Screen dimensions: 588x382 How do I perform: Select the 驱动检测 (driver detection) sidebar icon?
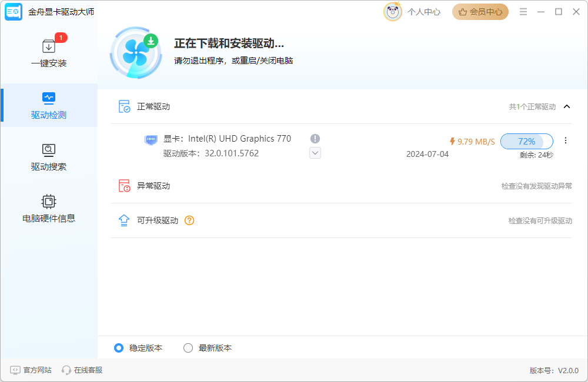(49, 106)
